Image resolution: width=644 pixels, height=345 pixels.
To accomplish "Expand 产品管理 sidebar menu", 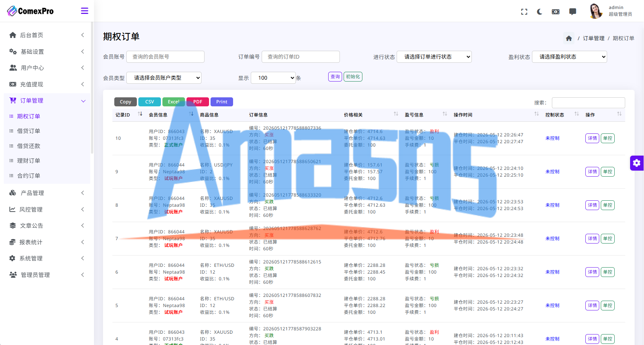I will (47, 193).
